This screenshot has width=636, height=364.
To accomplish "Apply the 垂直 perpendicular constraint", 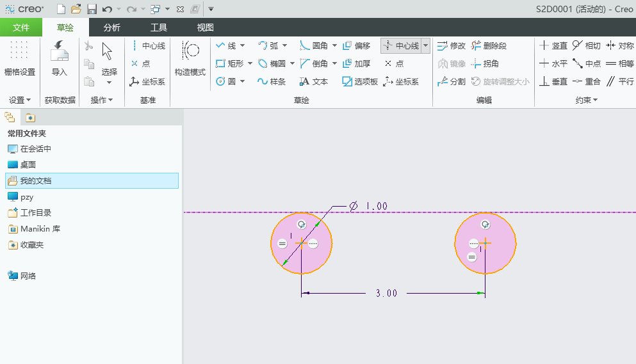I will [x=553, y=81].
